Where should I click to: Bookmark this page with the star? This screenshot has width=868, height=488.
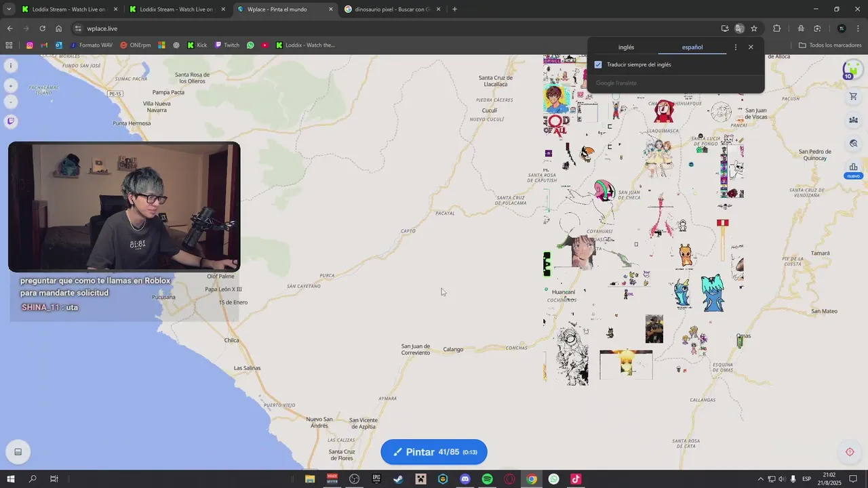(x=754, y=28)
